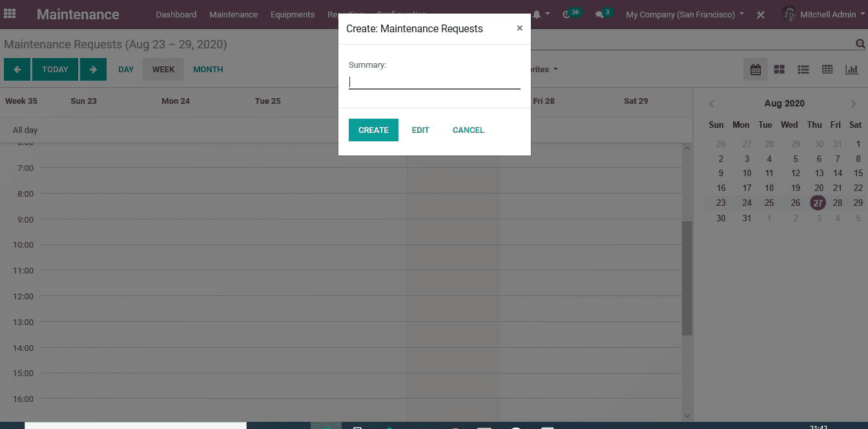
Task: Click Mitchell Admin avatar picture
Action: [789, 14]
